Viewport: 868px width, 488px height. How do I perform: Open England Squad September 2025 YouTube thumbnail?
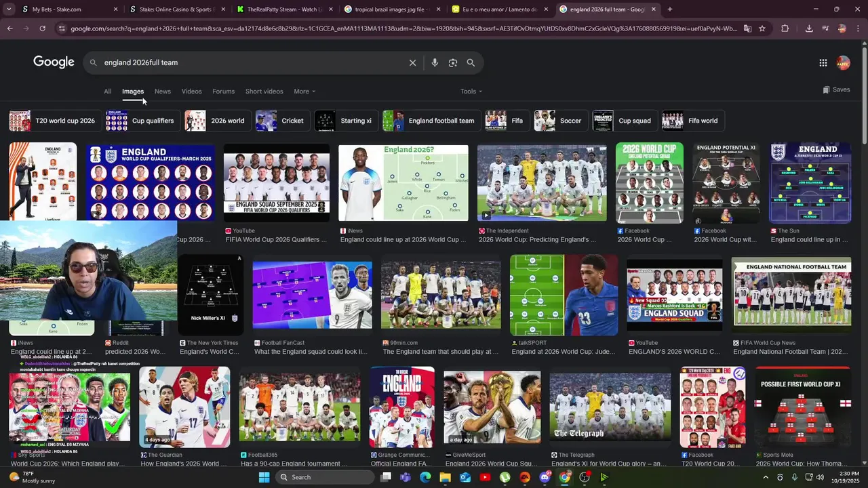click(277, 182)
